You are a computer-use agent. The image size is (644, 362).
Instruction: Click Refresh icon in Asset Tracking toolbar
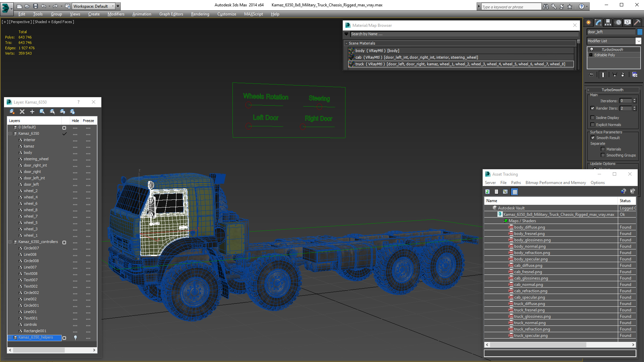(488, 192)
